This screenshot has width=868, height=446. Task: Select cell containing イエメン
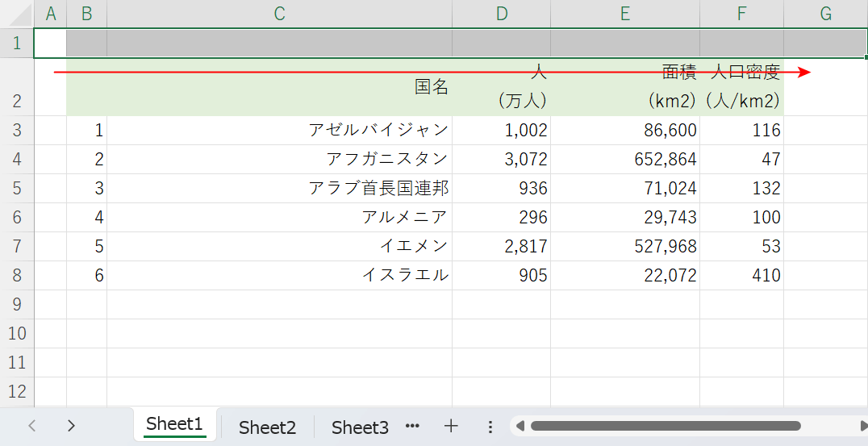tap(280, 246)
